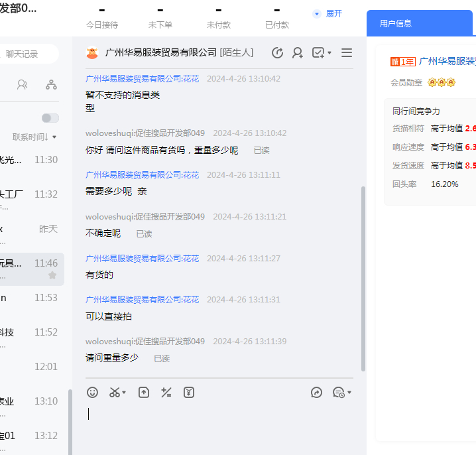Switch to the 用户信息 tab
Viewport: 476px width, 455px height.
coord(396,23)
